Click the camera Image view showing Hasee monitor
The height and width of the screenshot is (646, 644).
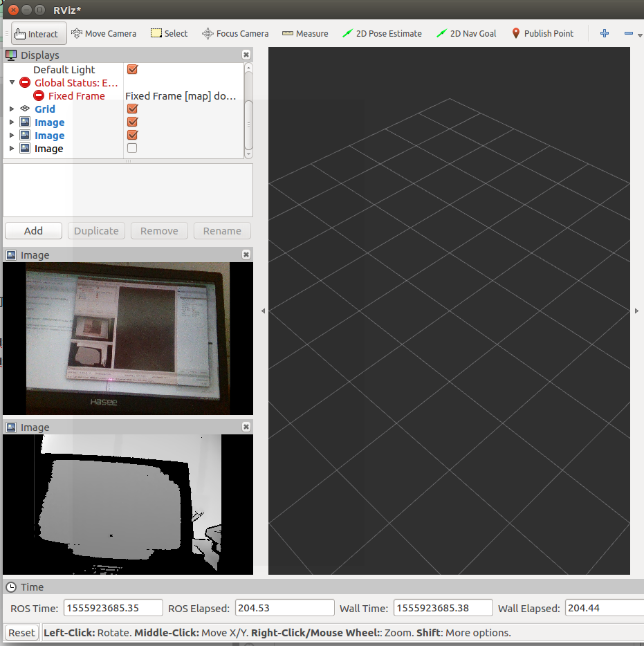click(128, 338)
